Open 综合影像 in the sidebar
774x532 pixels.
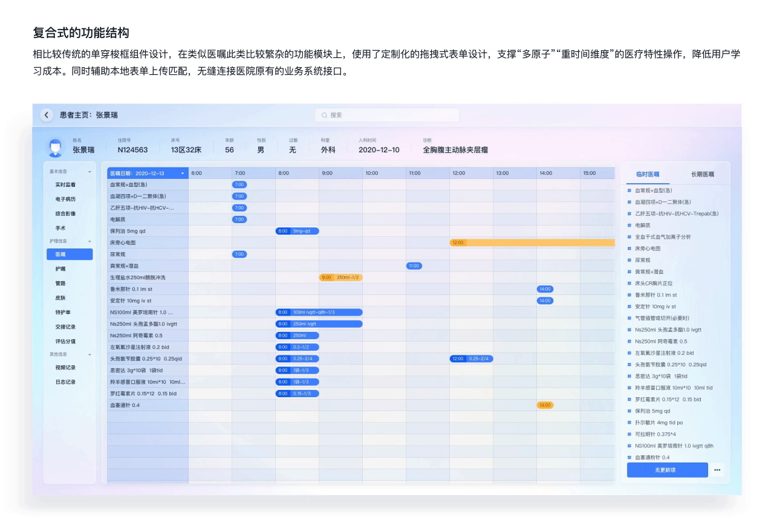pyautogui.click(x=65, y=214)
